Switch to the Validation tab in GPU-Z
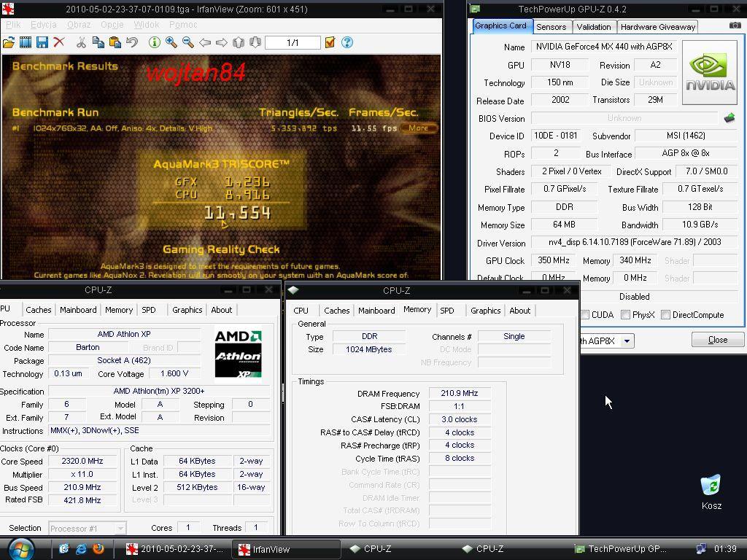 [x=594, y=27]
